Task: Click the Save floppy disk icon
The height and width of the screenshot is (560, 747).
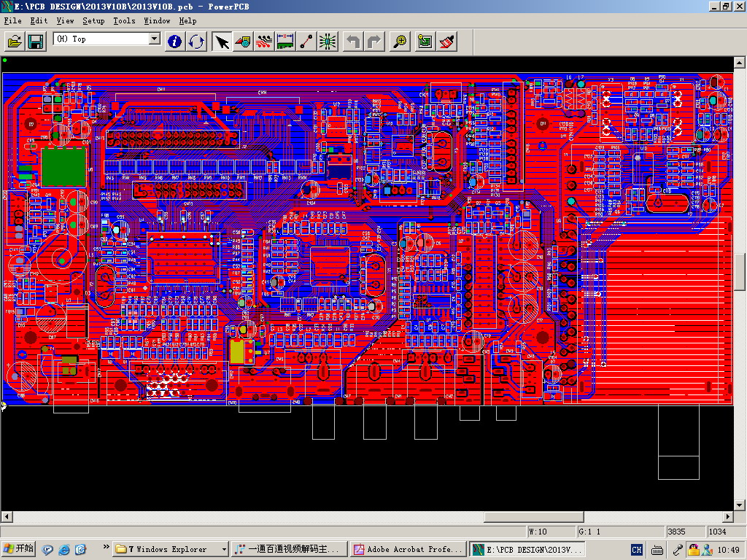Action: point(35,42)
